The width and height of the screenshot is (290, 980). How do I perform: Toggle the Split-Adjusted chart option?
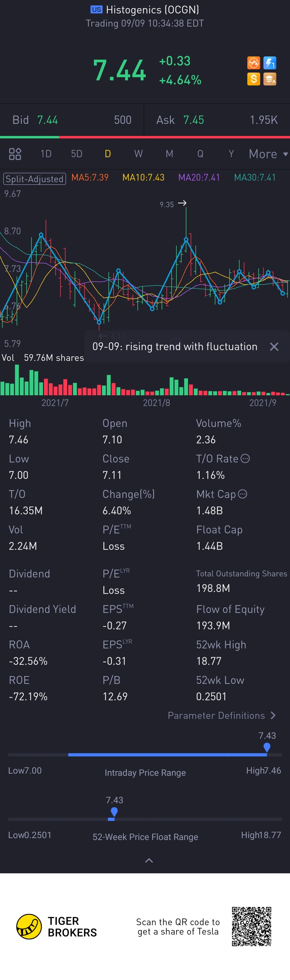coord(35,178)
